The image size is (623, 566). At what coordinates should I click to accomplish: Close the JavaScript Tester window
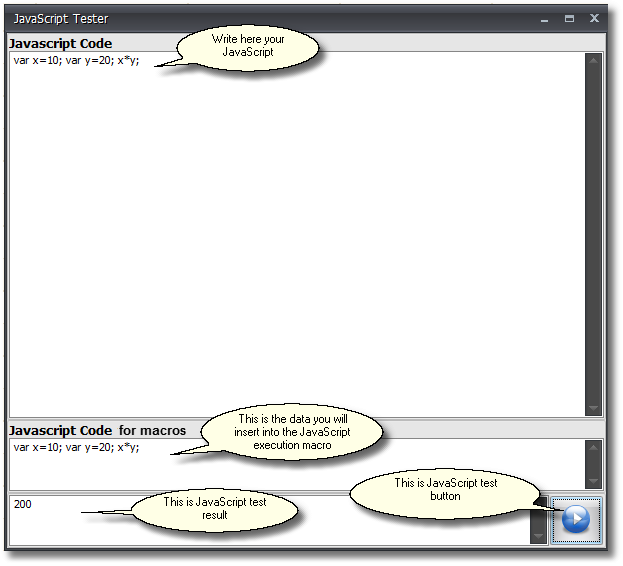(594, 18)
